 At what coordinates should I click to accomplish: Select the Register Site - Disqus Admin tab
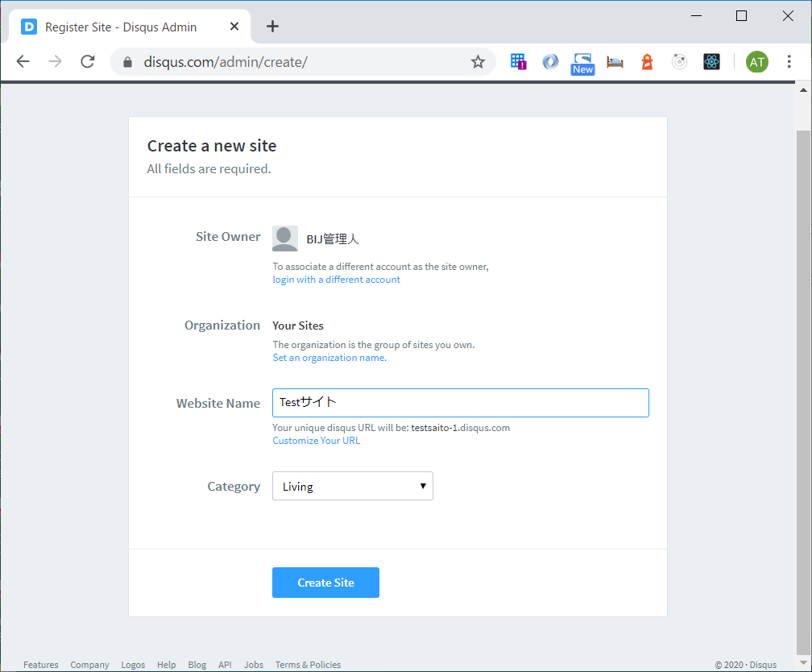(x=130, y=27)
